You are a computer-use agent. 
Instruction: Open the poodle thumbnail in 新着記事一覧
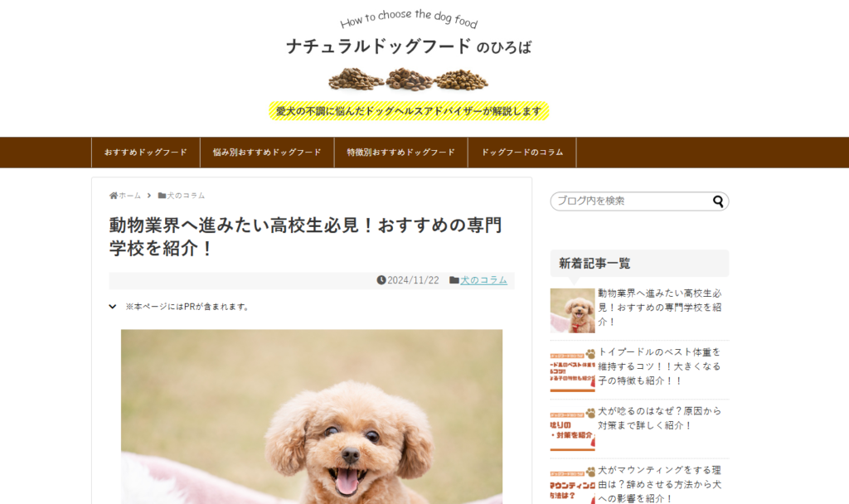click(x=572, y=310)
